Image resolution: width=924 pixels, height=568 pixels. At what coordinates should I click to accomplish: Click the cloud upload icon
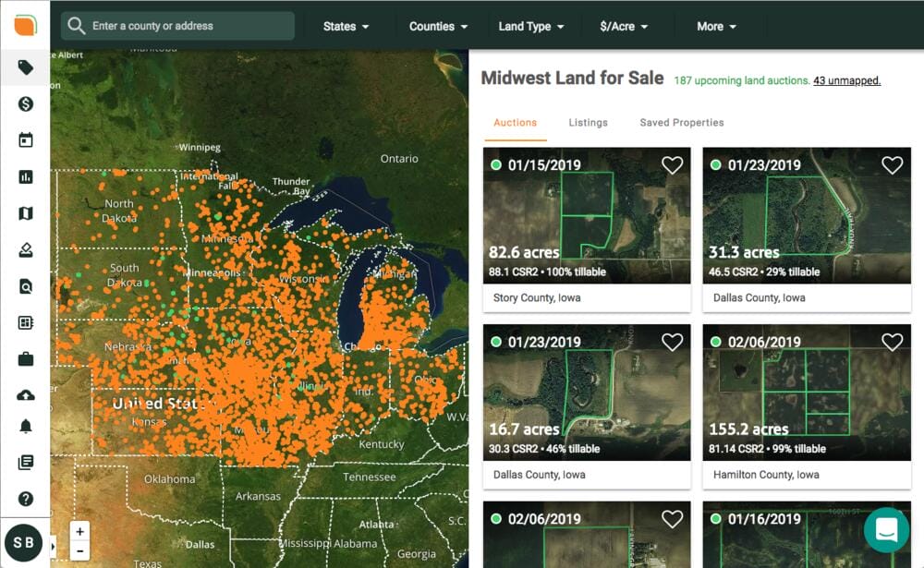click(x=25, y=395)
